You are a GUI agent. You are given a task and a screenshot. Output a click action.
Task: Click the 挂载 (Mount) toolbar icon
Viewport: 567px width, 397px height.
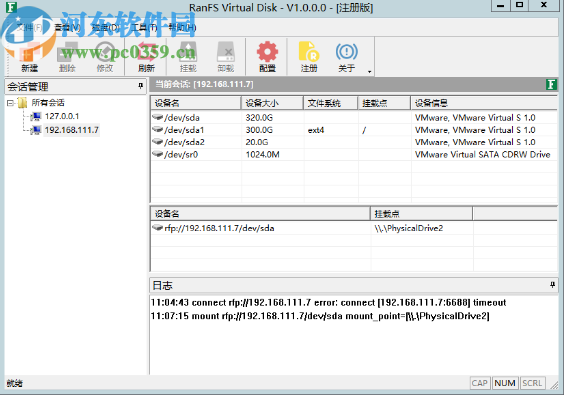188,57
